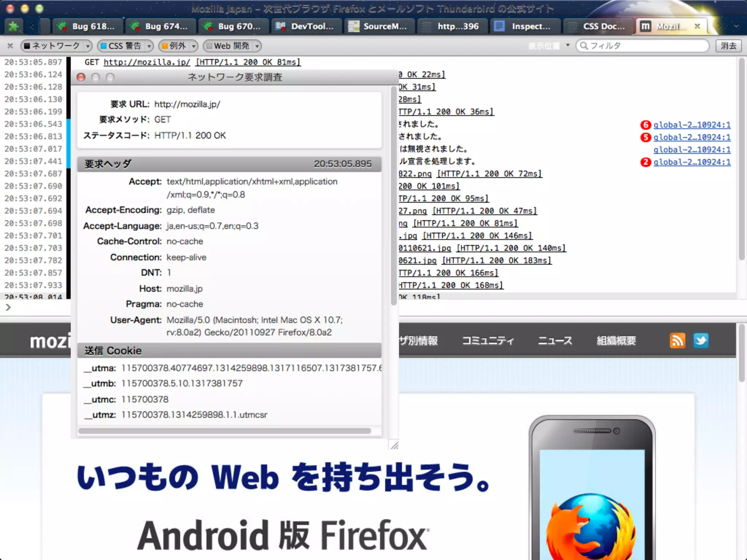Image resolution: width=747 pixels, height=560 pixels.
Task: Open the list-all-tabs dropdown arrow
Action: (x=736, y=26)
